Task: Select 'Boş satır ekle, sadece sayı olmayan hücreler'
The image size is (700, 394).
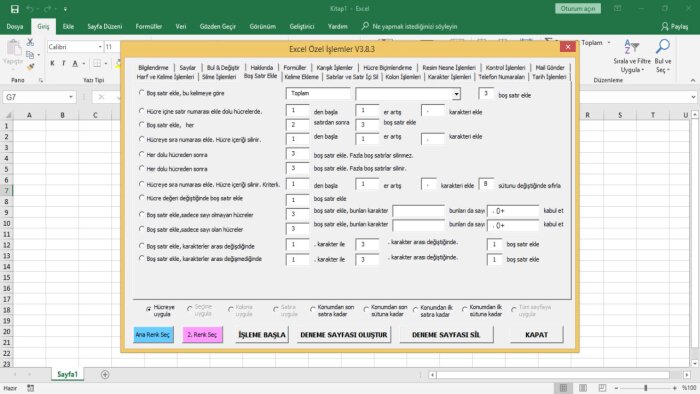Action: [x=142, y=214]
